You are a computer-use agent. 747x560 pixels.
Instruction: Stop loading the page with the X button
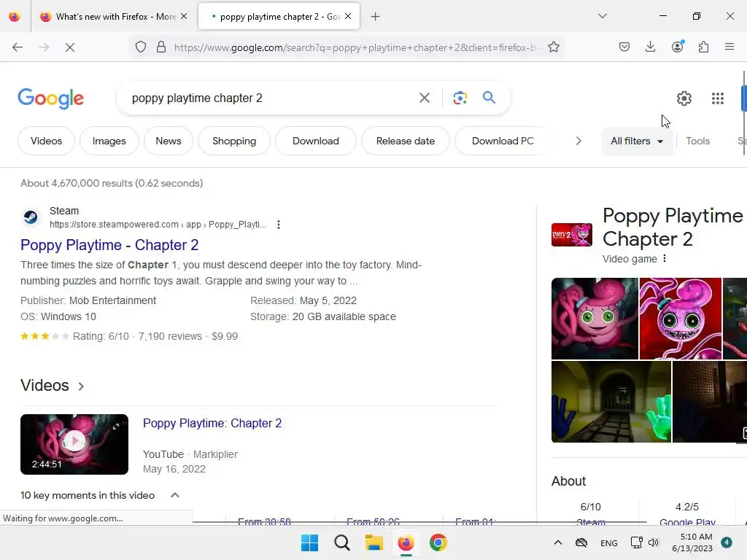pyautogui.click(x=69, y=47)
